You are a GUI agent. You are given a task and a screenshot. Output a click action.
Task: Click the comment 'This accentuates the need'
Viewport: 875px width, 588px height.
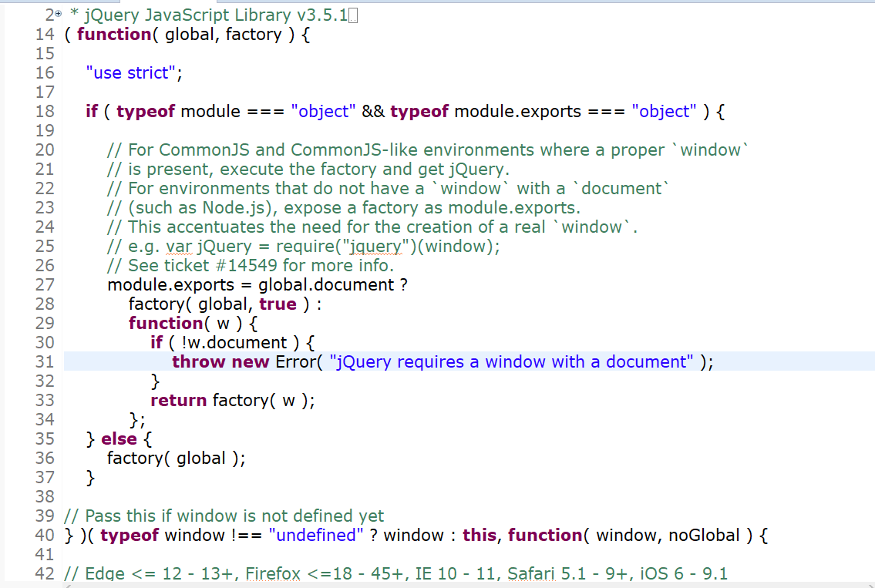tap(372, 227)
